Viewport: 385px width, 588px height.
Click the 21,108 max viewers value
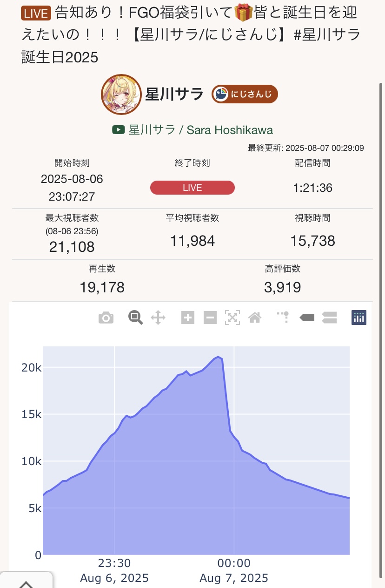[72, 247]
